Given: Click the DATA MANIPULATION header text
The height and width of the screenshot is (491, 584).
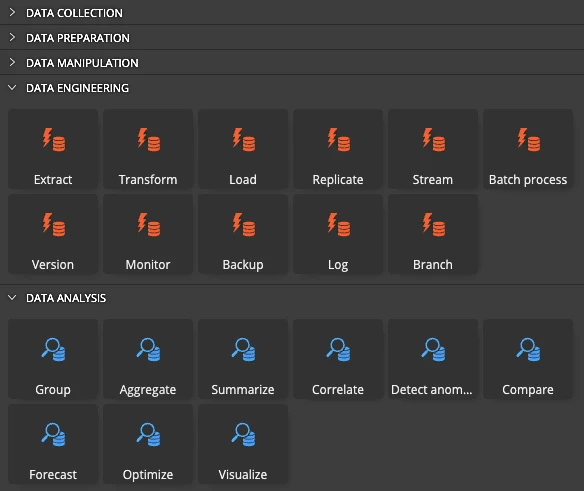Looking at the screenshot, I should (x=82, y=63).
